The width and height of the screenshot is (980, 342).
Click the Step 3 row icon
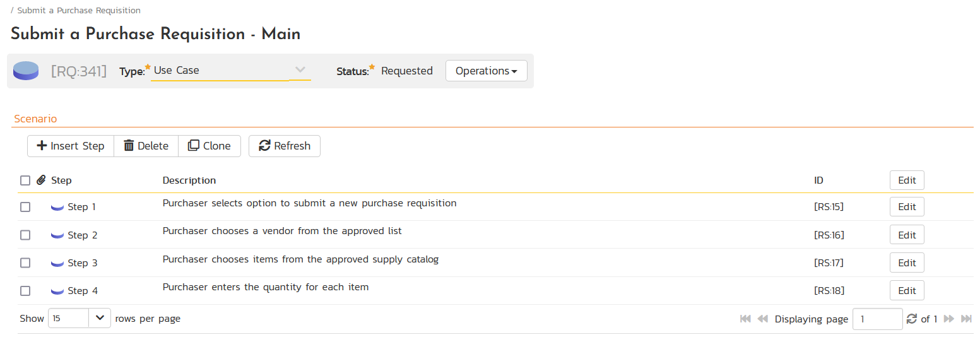coord(57,263)
